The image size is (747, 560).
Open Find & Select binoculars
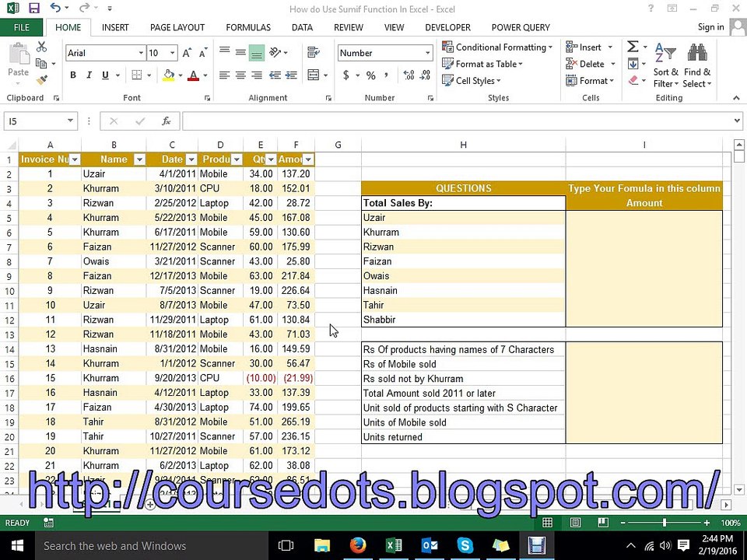[697, 65]
